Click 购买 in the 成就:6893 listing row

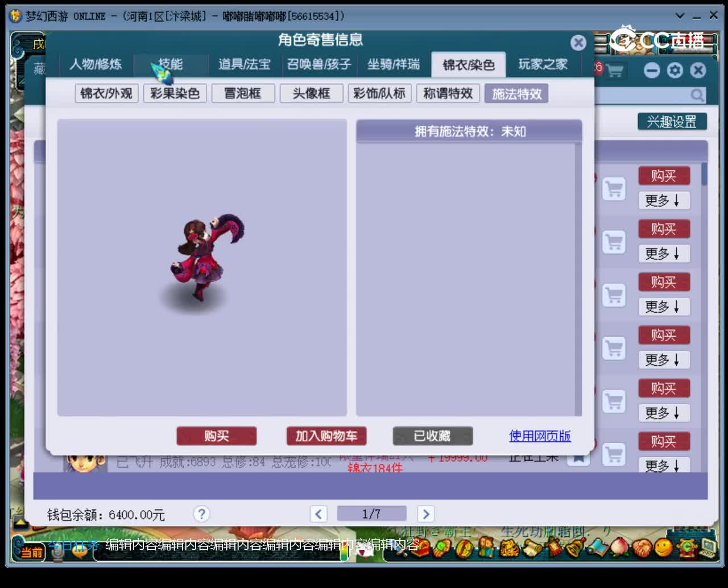tap(664, 441)
